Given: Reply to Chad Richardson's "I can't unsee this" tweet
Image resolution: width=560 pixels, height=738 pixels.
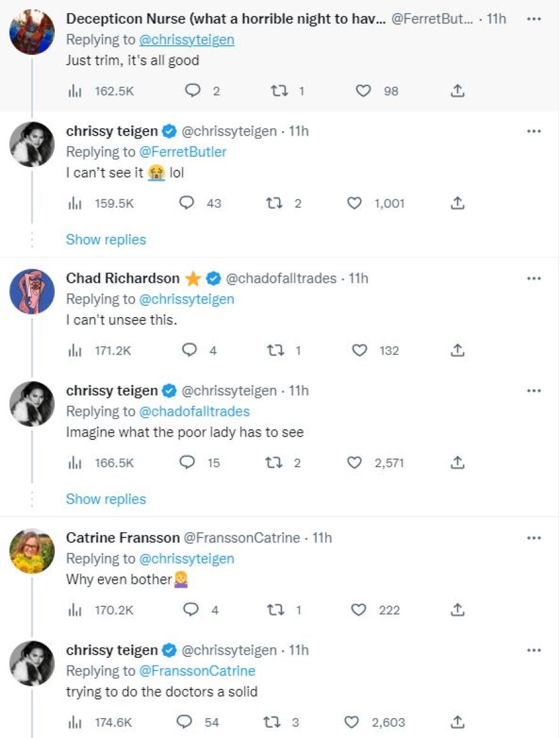Looking at the screenshot, I should pyautogui.click(x=189, y=350).
